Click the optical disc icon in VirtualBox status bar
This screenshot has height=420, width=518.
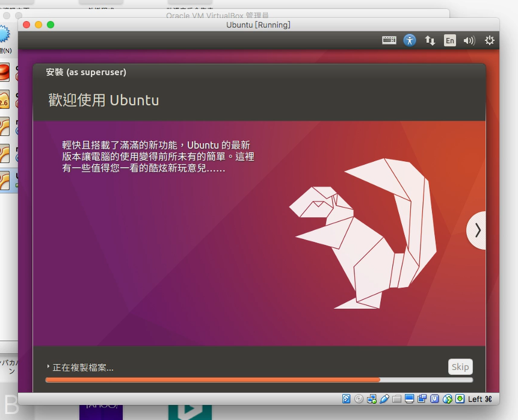click(359, 399)
